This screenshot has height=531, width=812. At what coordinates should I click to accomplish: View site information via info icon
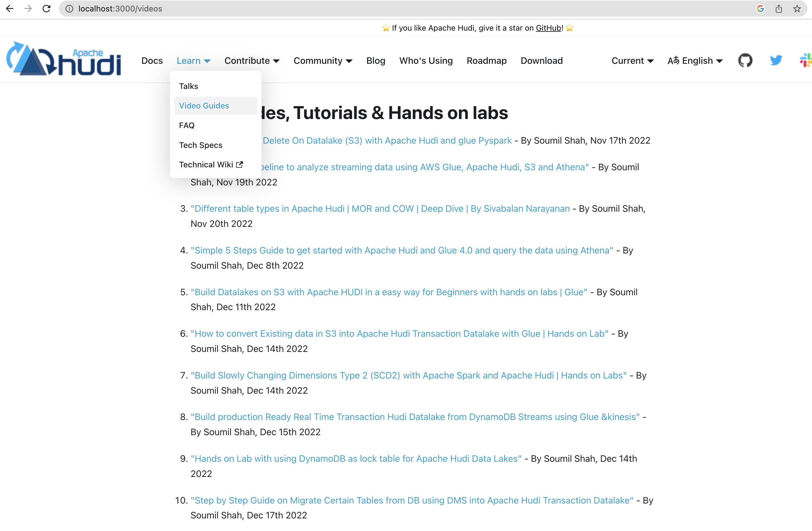pyautogui.click(x=69, y=9)
